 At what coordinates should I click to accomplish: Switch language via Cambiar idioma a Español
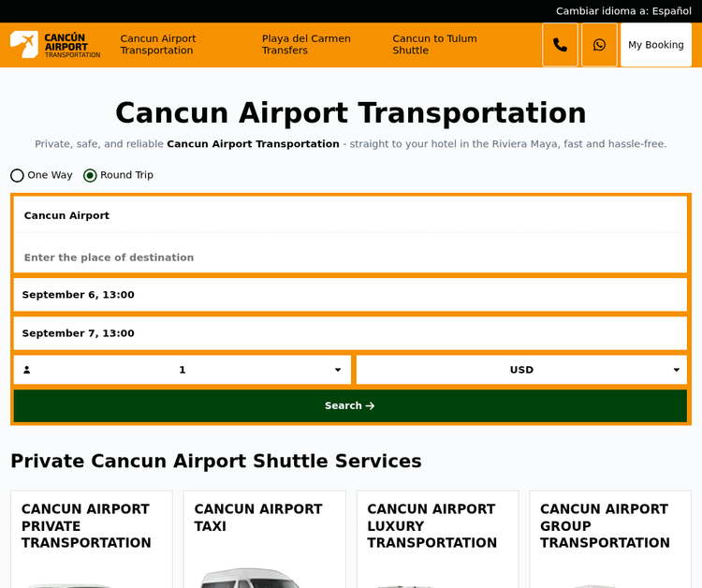coord(623,11)
